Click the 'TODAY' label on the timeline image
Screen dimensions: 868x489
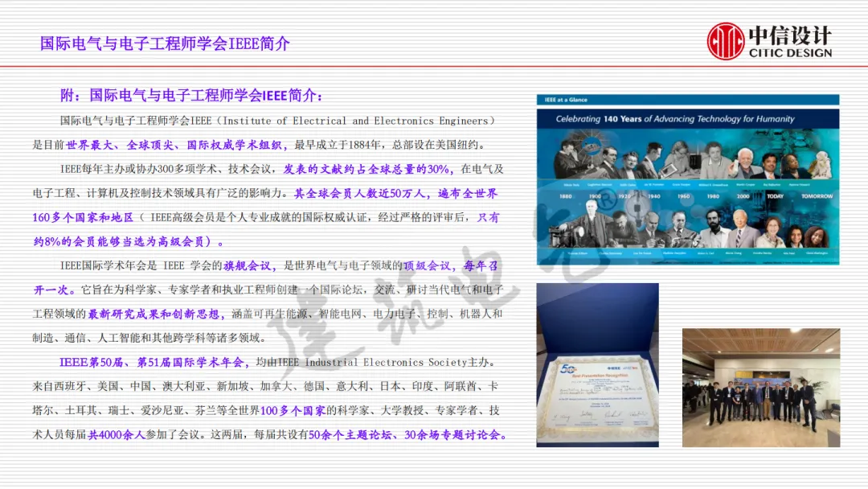tap(775, 196)
